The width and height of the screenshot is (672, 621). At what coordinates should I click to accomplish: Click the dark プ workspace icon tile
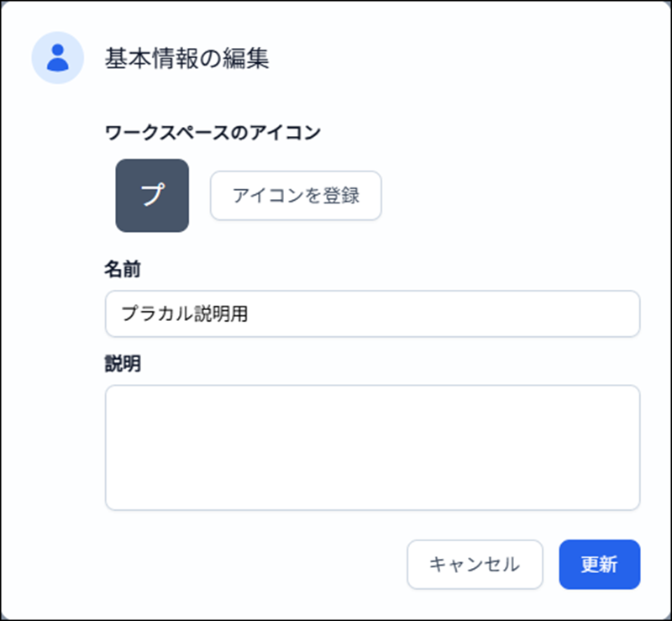(x=152, y=195)
